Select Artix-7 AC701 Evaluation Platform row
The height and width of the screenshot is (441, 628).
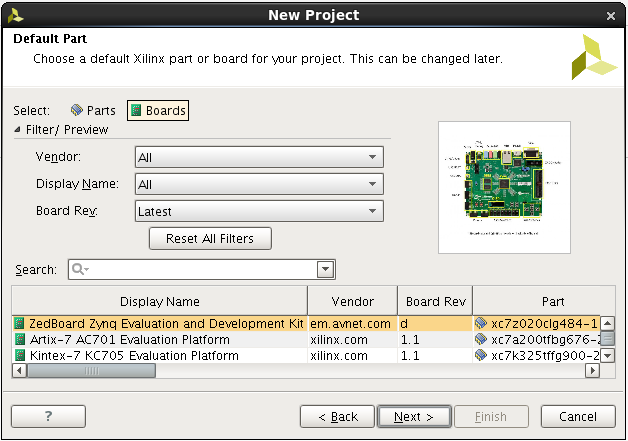306,340
